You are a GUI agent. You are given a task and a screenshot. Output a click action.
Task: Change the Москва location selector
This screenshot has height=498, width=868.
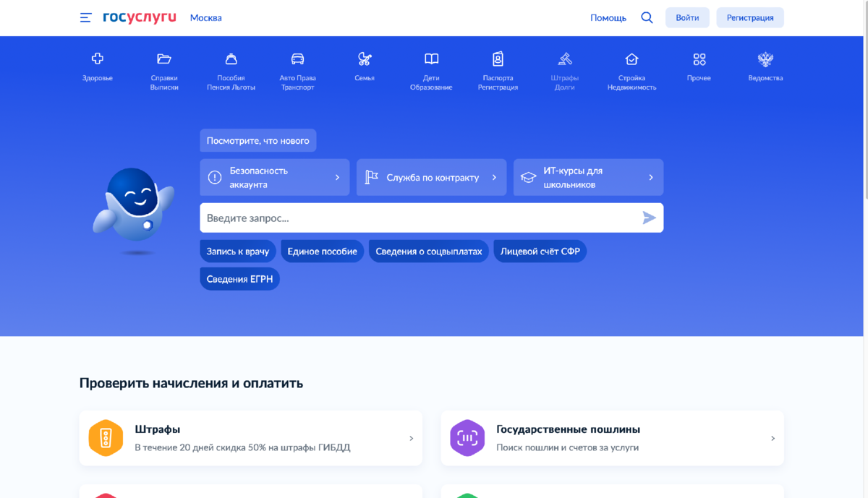point(206,17)
